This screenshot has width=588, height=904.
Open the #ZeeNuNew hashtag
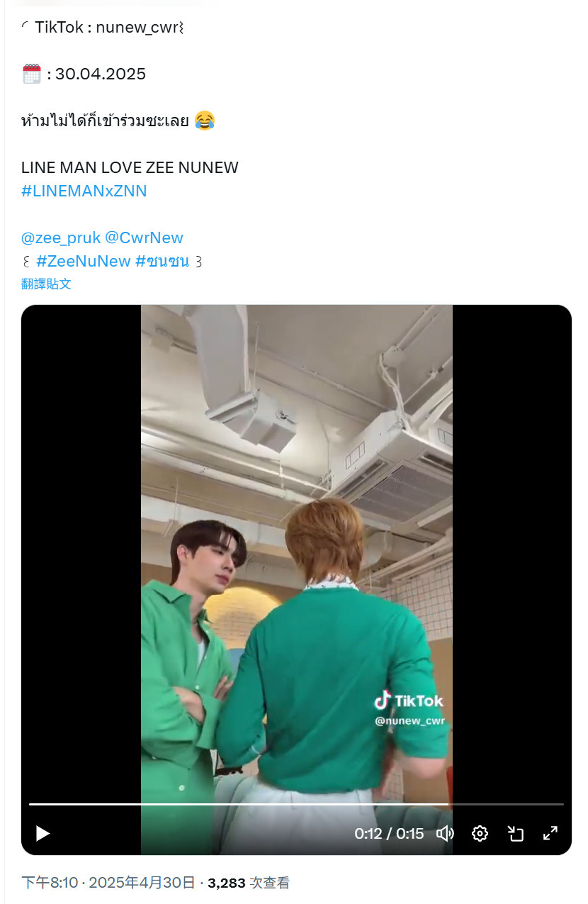tap(84, 261)
